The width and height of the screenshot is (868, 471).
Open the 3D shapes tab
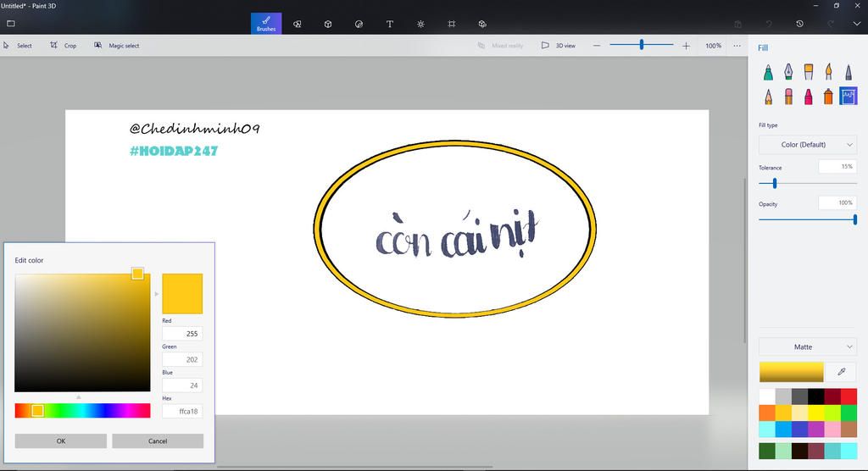coord(328,24)
